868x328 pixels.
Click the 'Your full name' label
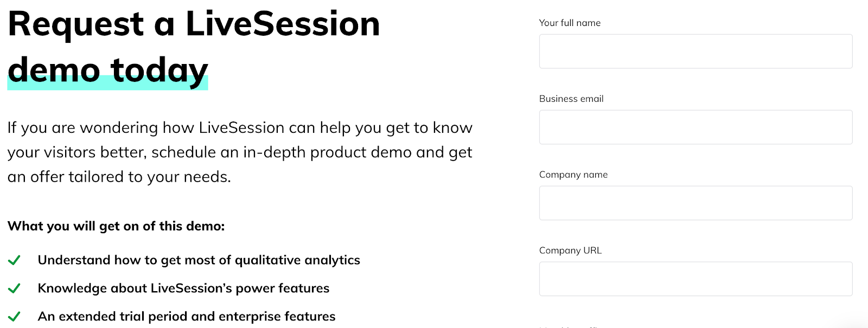pyautogui.click(x=569, y=23)
